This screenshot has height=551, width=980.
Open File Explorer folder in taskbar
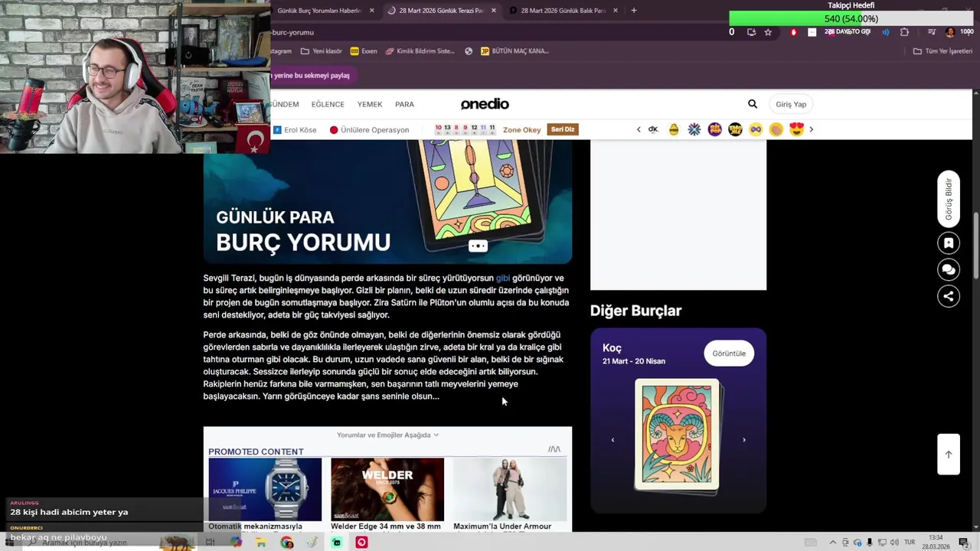pyautogui.click(x=261, y=543)
